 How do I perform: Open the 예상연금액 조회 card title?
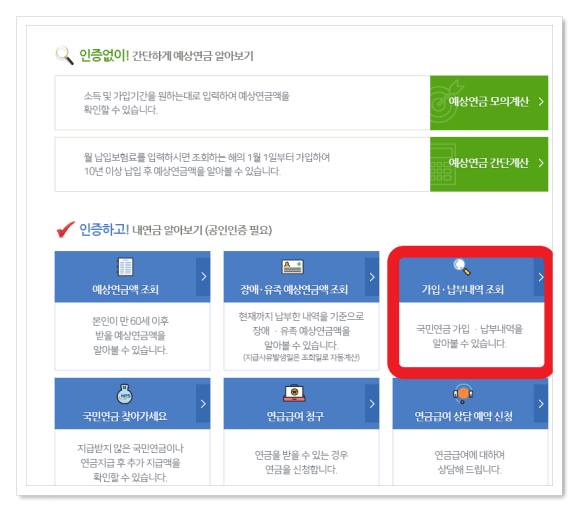tap(126, 289)
